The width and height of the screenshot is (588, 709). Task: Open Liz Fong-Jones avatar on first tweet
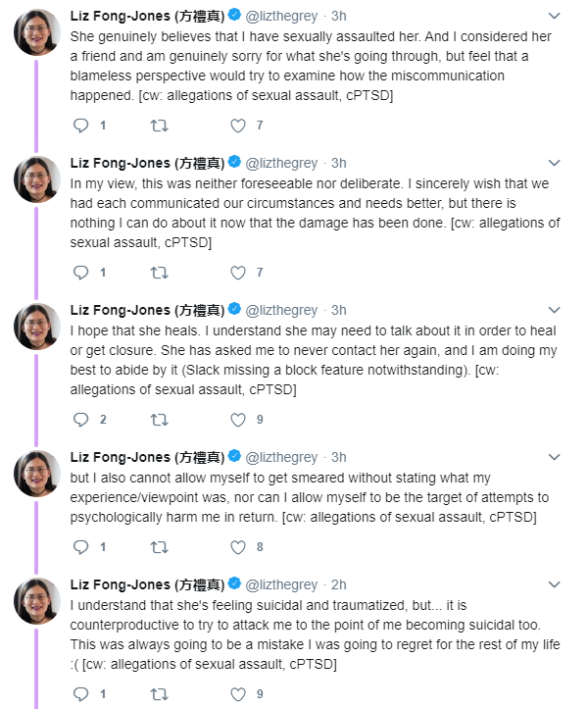point(37,32)
